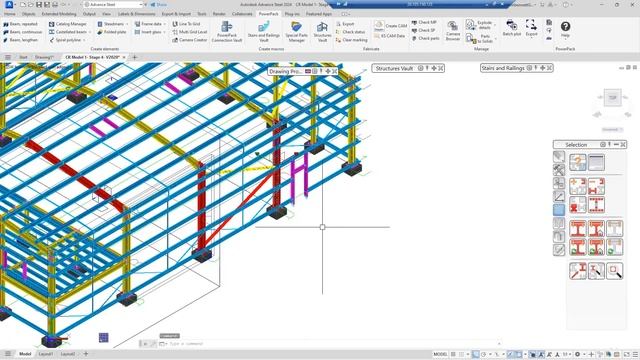640x360 pixels.
Task: Expand Frame data dropdown
Action: coord(164,24)
